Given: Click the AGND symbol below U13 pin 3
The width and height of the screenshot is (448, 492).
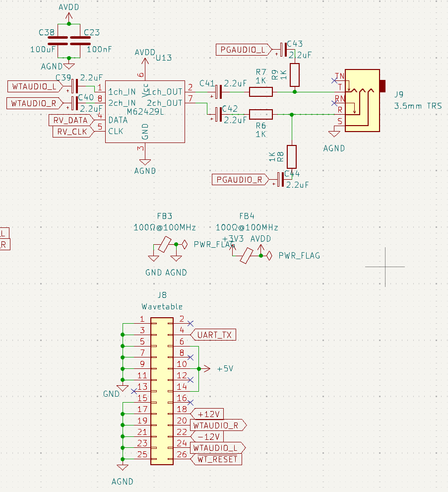Looking at the screenshot, I should pyautogui.click(x=145, y=162).
